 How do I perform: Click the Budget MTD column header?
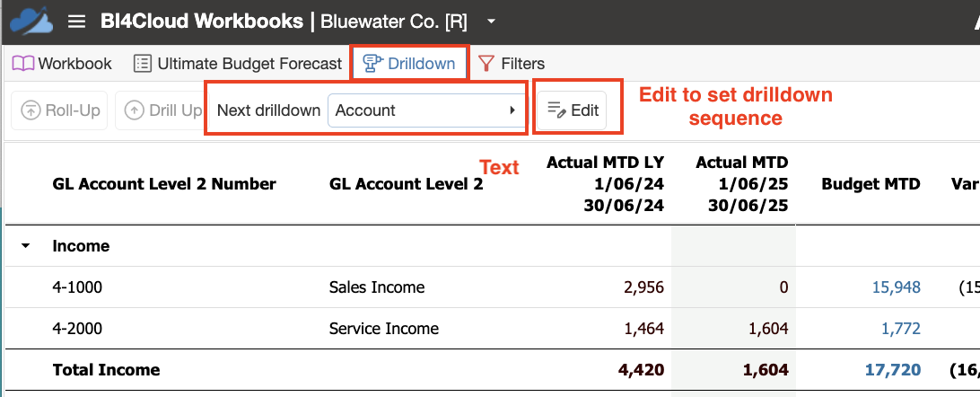pyautogui.click(x=871, y=184)
